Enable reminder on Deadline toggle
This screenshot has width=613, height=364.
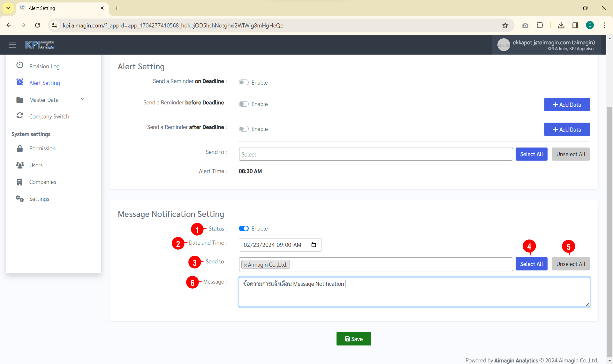coord(244,83)
